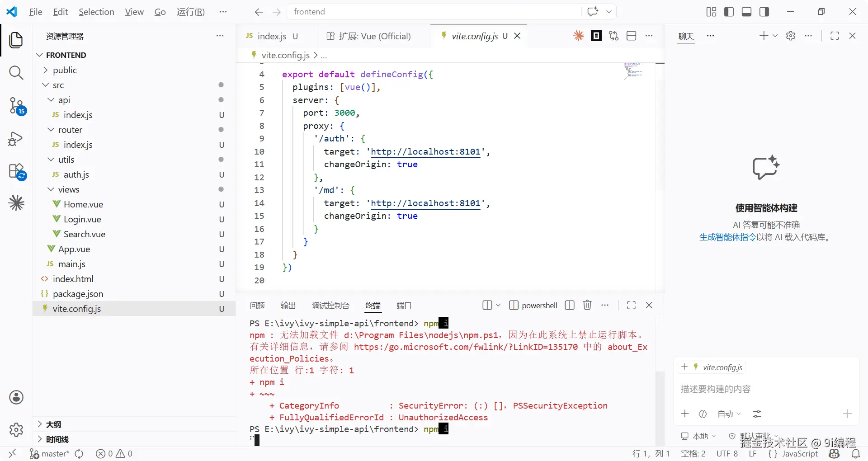Switch to the 问题 panel tab
This screenshot has width=868, height=461.
[257, 306]
